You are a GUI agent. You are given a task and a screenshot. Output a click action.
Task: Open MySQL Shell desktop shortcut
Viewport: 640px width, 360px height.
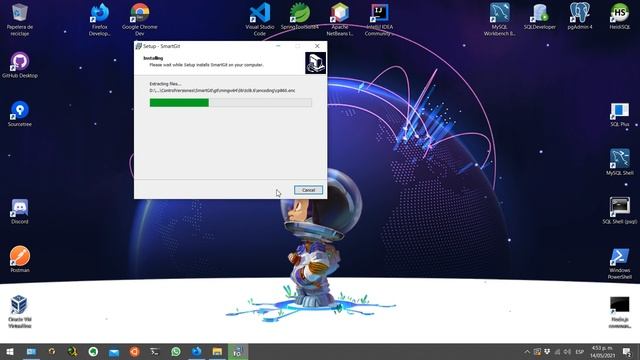click(x=620, y=162)
